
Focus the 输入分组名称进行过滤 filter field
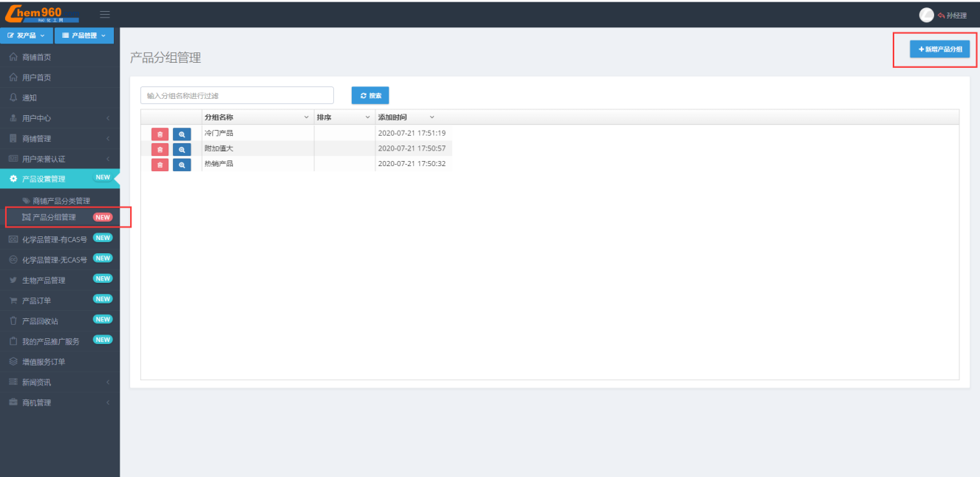[x=237, y=95]
